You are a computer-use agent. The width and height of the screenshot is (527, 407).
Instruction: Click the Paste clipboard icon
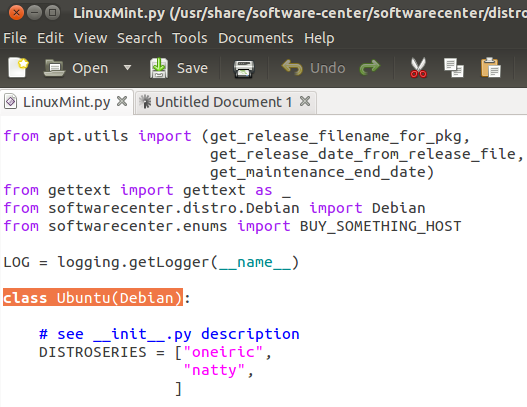tap(491, 68)
